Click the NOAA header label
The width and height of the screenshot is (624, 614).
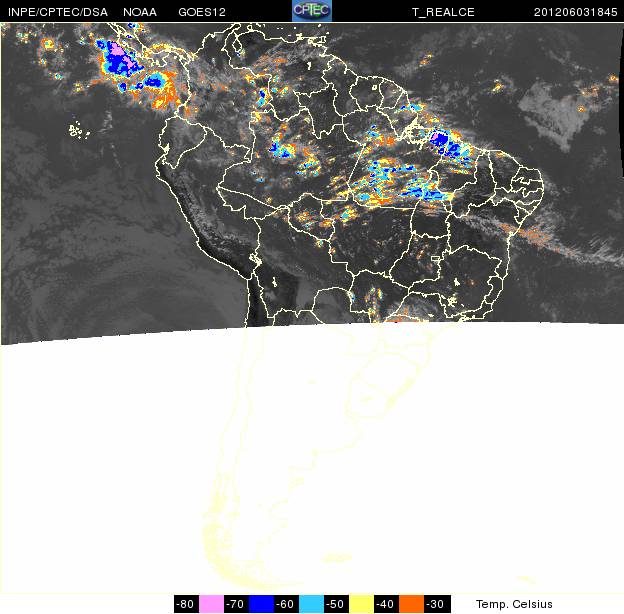pyautogui.click(x=140, y=12)
